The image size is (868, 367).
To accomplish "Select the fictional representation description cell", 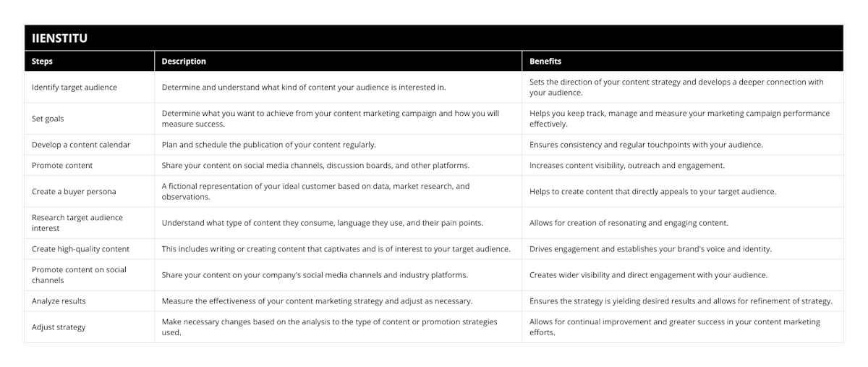I will click(x=315, y=191).
